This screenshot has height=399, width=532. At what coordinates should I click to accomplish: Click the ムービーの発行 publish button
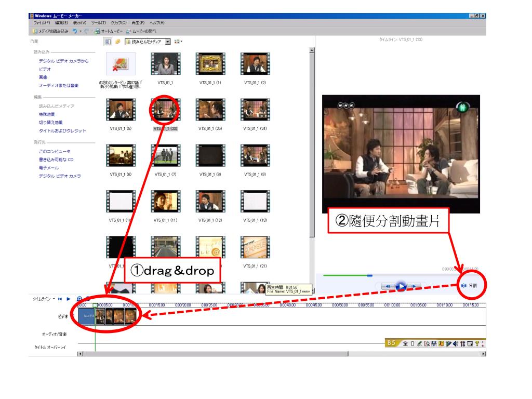pyautogui.click(x=141, y=31)
